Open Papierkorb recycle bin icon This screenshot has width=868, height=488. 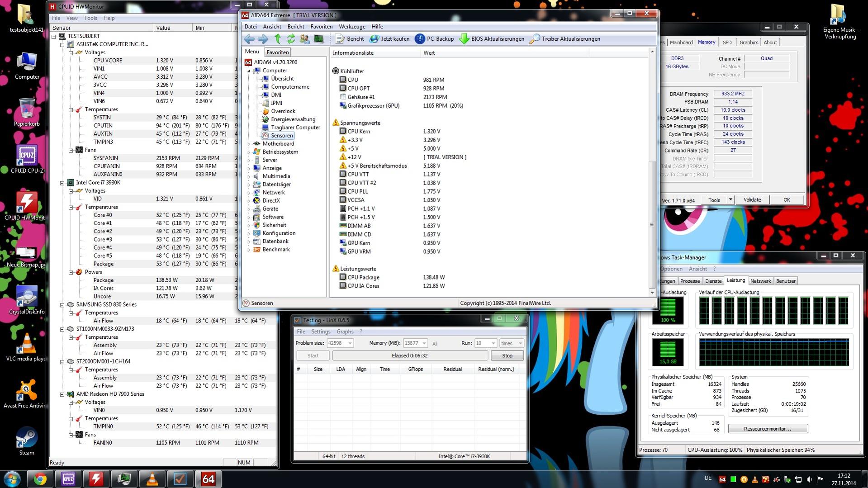[x=27, y=112]
